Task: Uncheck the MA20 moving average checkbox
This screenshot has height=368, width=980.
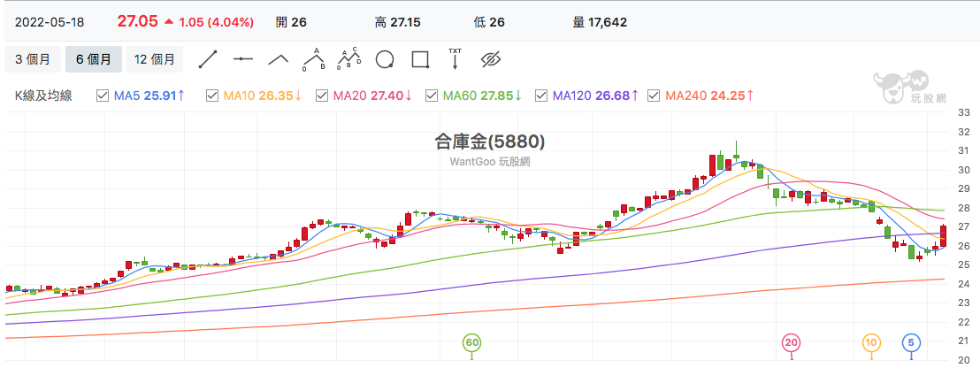Action: pyautogui.click(x=322, y=96)
